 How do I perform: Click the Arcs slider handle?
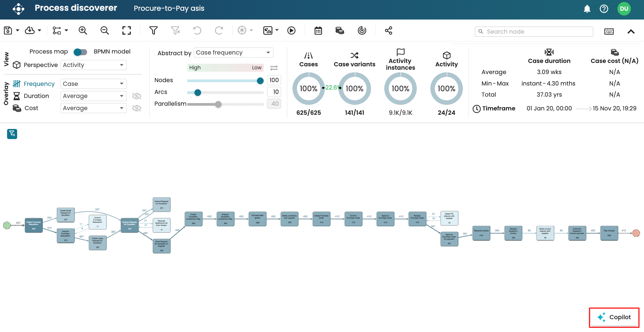pos(198,93)
